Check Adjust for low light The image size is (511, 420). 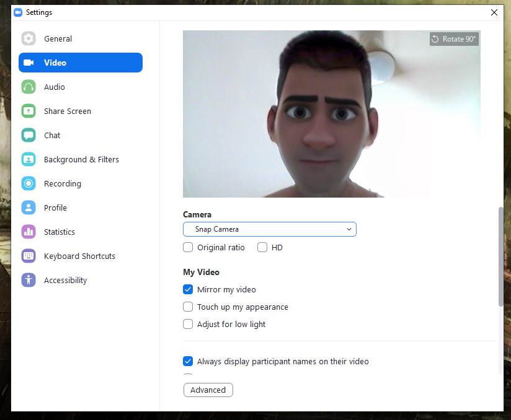[x=188, y=324]
